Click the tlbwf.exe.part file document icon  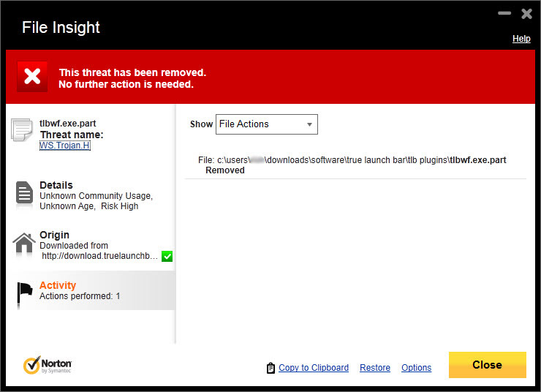click(x=22, y=129)
